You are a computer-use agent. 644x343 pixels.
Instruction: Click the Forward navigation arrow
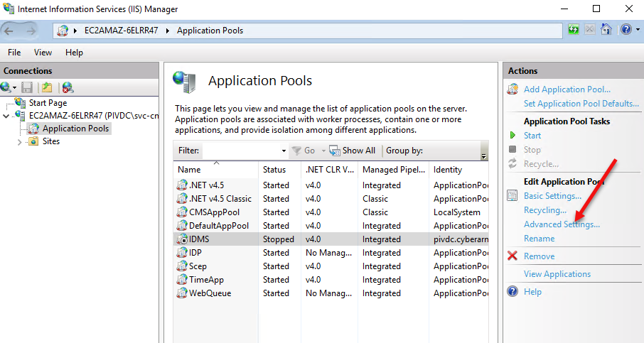[x=31, y=31]
